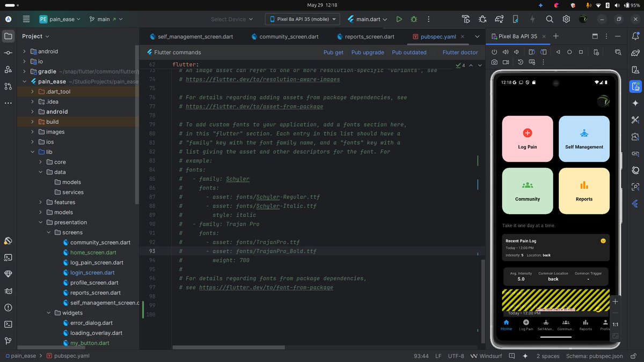This screenshot has height=362, width=644.
Task: Open login_screen.dart in project tree
Action: tap(92, 272)
